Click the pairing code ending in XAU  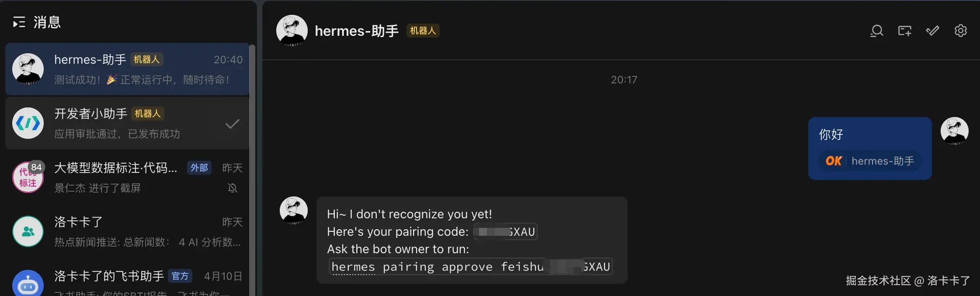pos(506,231)
